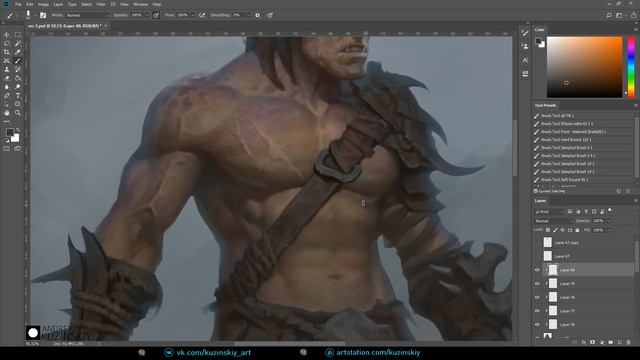640x360 pixels.
Task: Delete the selected layer with trash icon
Action: click(629, 342)
